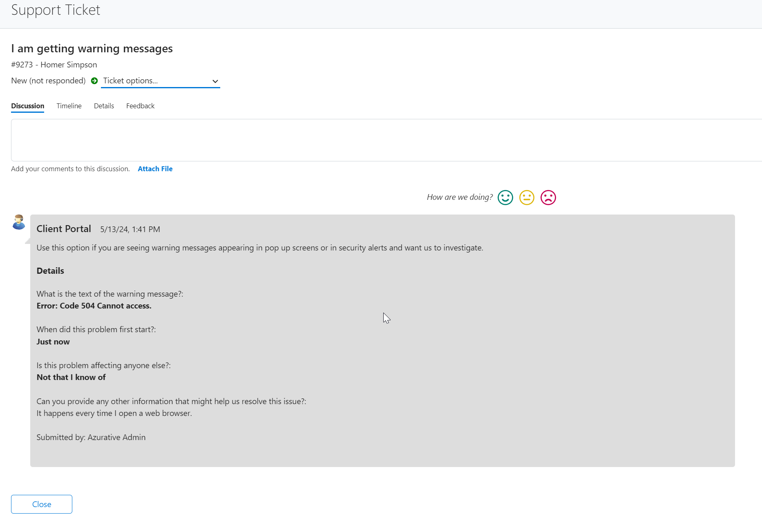Image resolution: width=762 pixels, height=532 pixels.
Task: Open the Ticket options dropdown
Action: point(160,81)
